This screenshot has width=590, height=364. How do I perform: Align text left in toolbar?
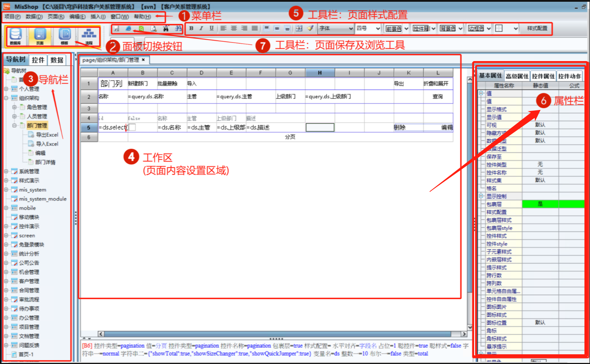click(x=223, y=28)
